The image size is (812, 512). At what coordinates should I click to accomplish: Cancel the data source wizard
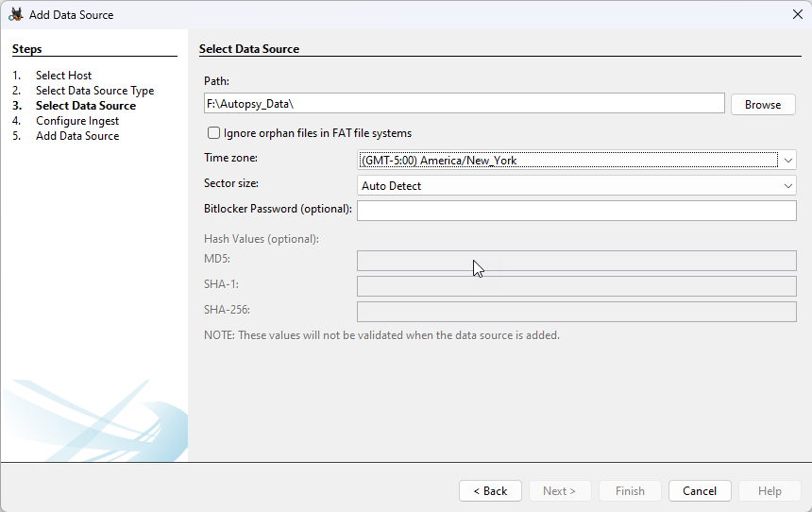point(700,491)
